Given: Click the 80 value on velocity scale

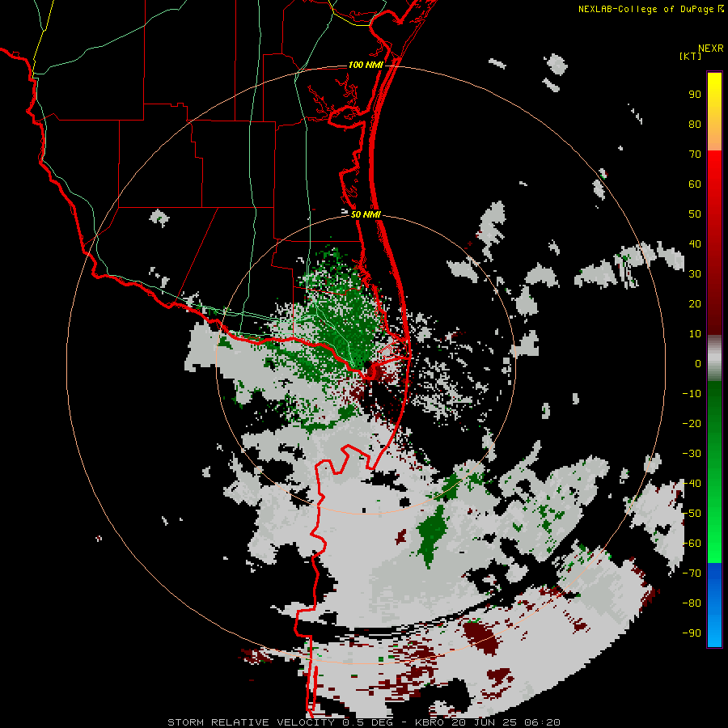Looking at the screenshot, I should pyautogui.click(x=695, y=124).
